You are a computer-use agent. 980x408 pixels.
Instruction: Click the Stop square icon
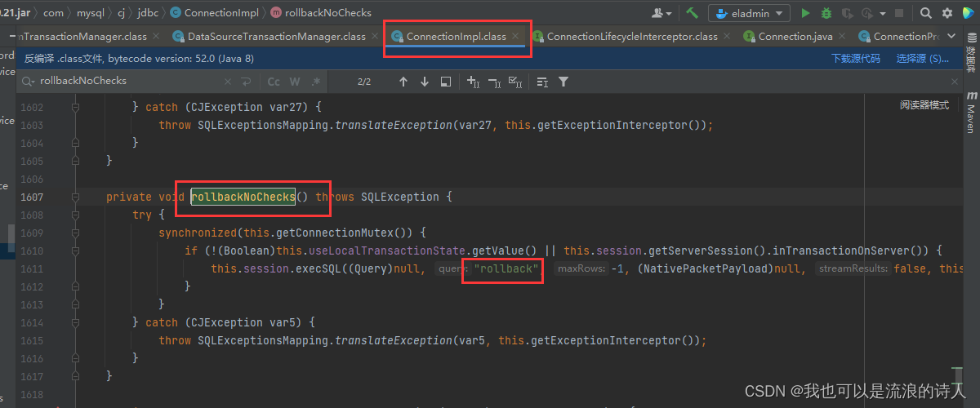[899, 13]
